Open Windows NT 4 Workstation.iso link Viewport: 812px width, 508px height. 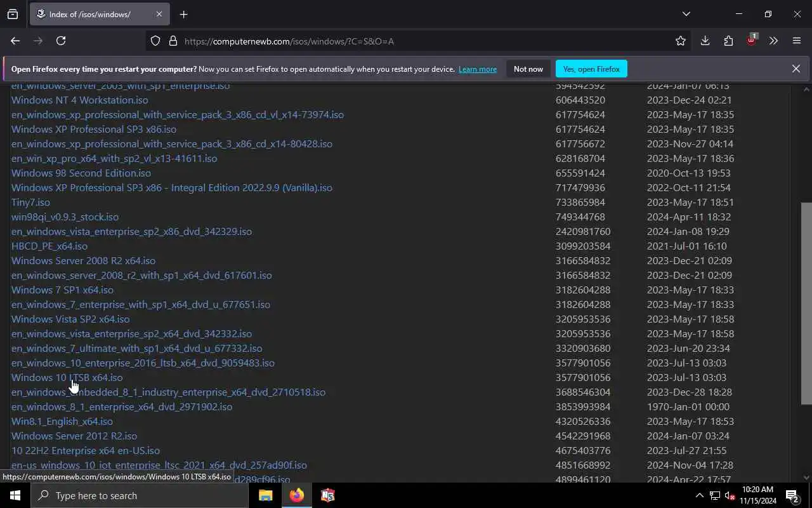[79, 100]
